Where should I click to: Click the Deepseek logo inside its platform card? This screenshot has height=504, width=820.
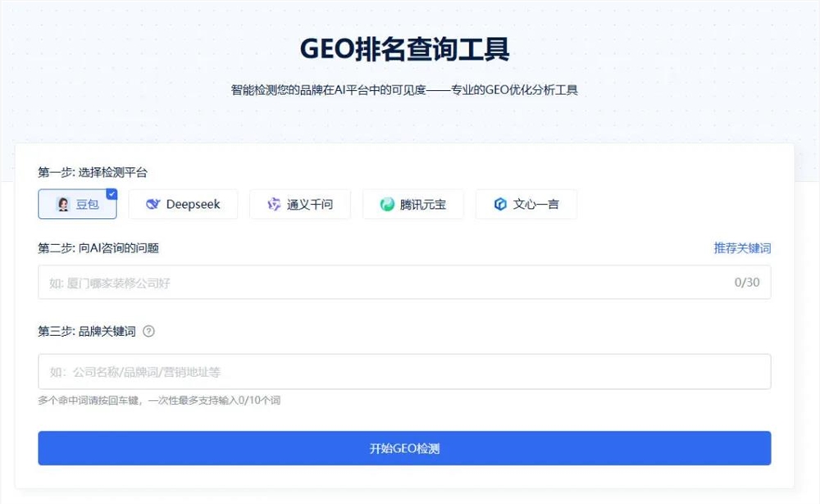point(155,204)
